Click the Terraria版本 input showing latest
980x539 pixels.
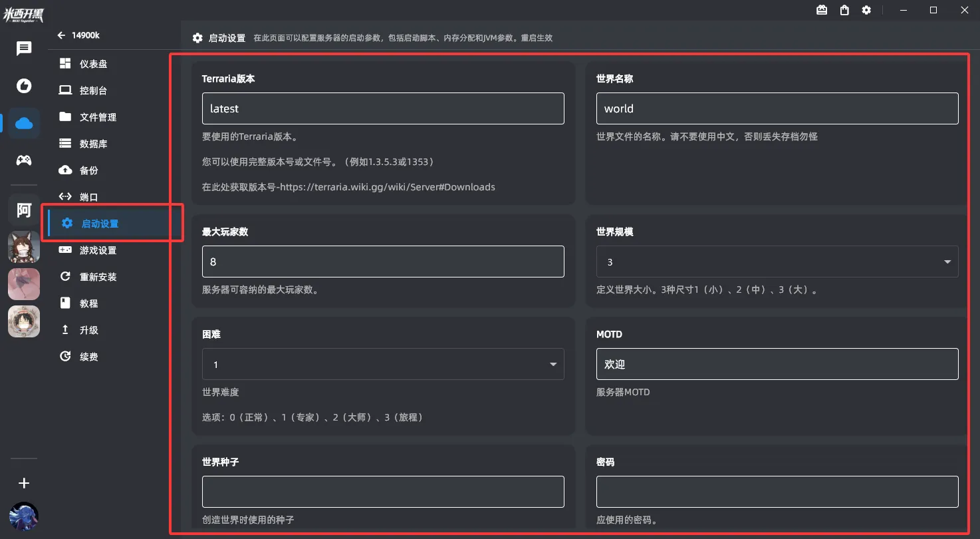tap(383, 108)
